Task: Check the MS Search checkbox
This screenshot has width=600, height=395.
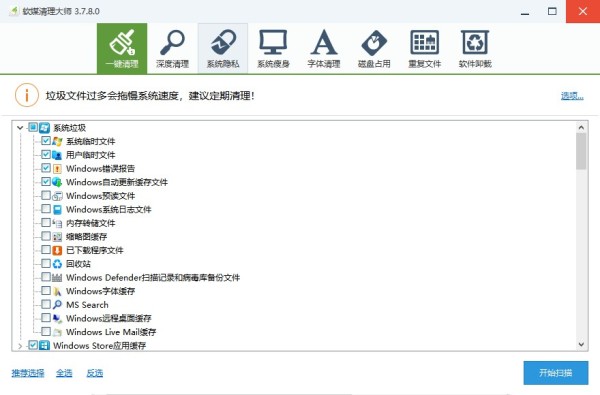Action: [46, 304]
